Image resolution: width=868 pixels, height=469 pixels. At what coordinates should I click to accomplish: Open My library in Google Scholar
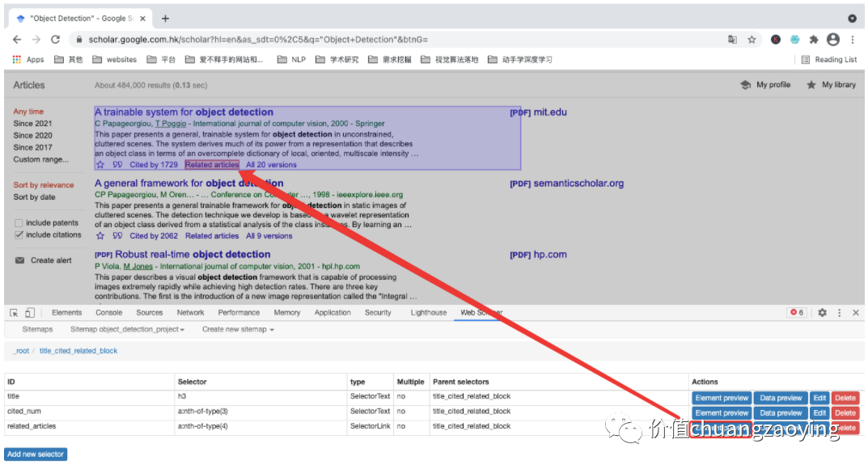pyautogui.click(x=832, y=85)
